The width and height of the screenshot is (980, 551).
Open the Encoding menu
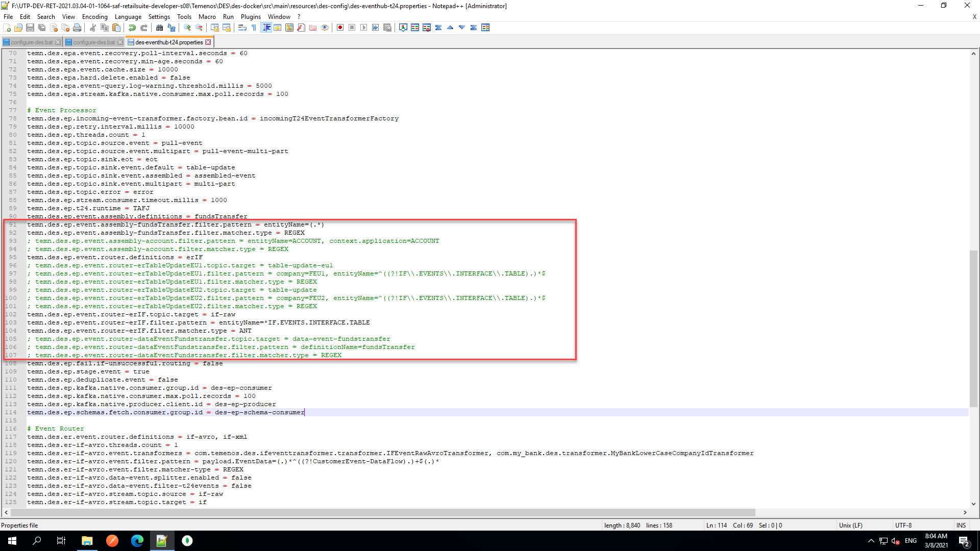point(94,17)
